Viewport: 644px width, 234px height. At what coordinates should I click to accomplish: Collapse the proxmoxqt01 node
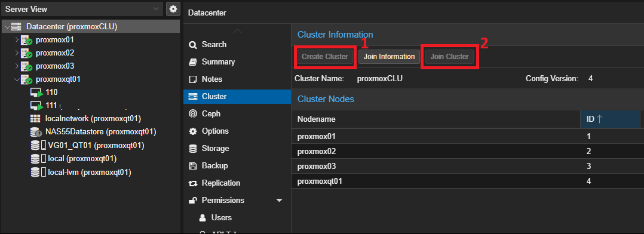[x=17, y=79]
